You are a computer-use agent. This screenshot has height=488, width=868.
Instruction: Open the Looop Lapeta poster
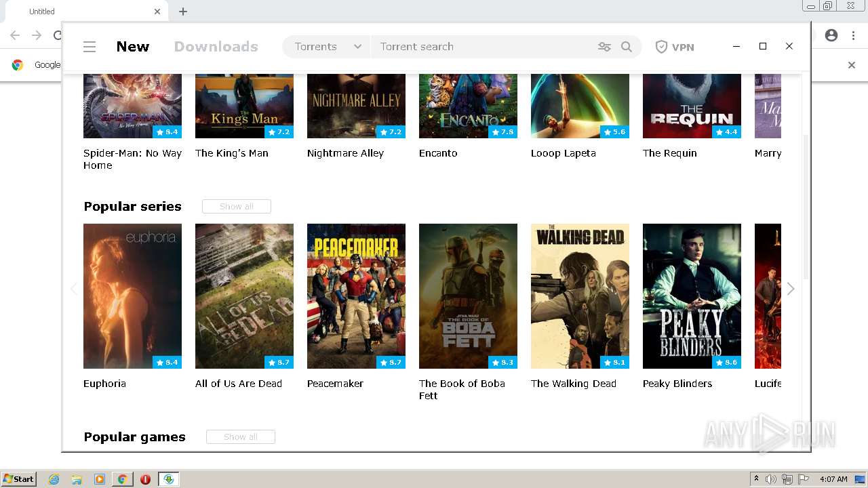[x=580, y=106]
